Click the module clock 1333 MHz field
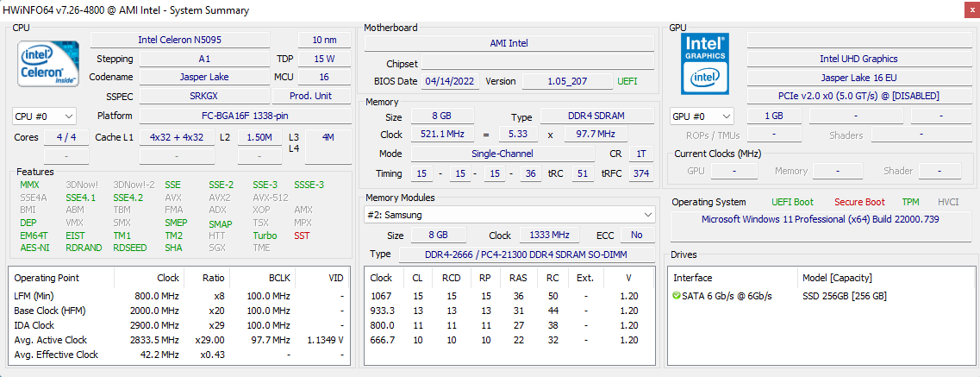Image resolution: width=980 pixels, height=377 pixels. [549, 235]
